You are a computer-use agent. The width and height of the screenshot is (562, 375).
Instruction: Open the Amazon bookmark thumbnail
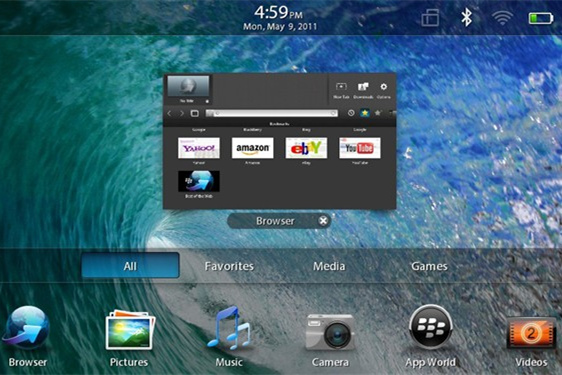[x=253, y=148]
